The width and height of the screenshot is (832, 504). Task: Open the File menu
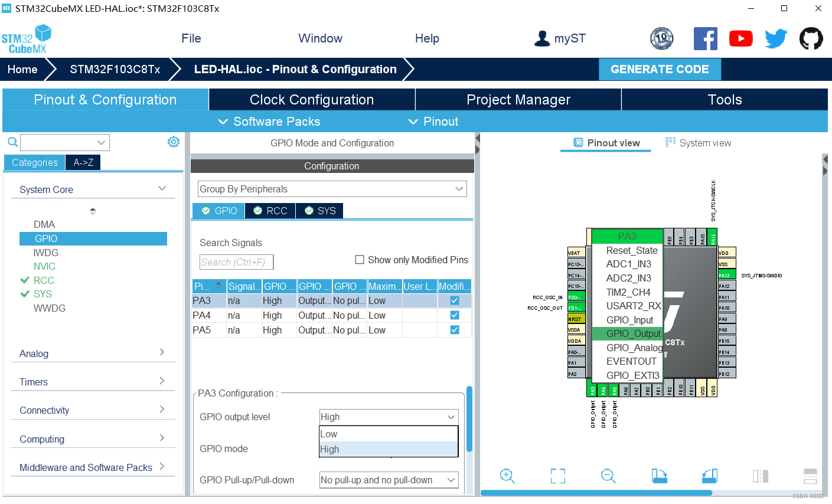click(191, 38)
